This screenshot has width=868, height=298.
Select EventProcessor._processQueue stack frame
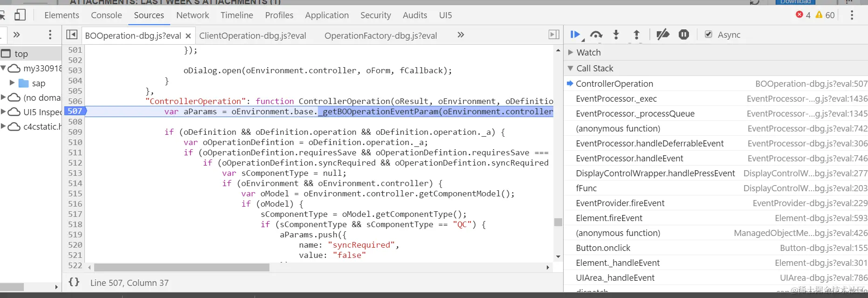coord(716,114)
